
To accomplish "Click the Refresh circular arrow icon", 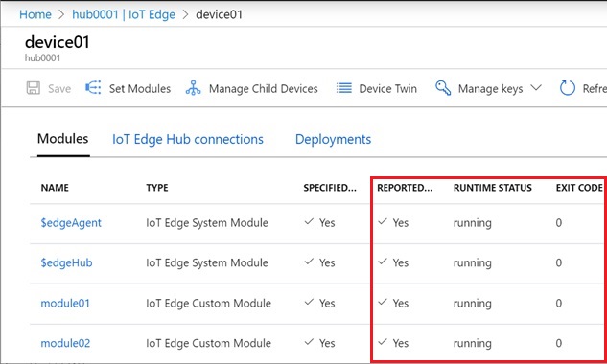I will point(567,88).
